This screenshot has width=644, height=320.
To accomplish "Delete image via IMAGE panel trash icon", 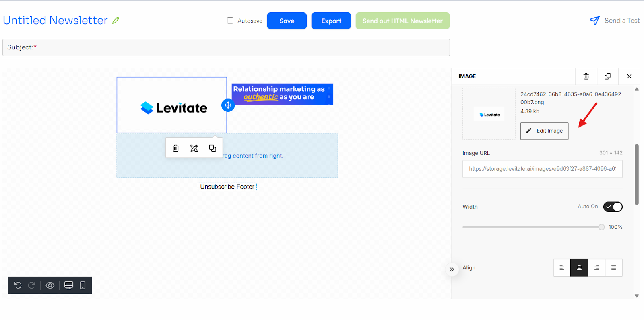I will 586,76.
